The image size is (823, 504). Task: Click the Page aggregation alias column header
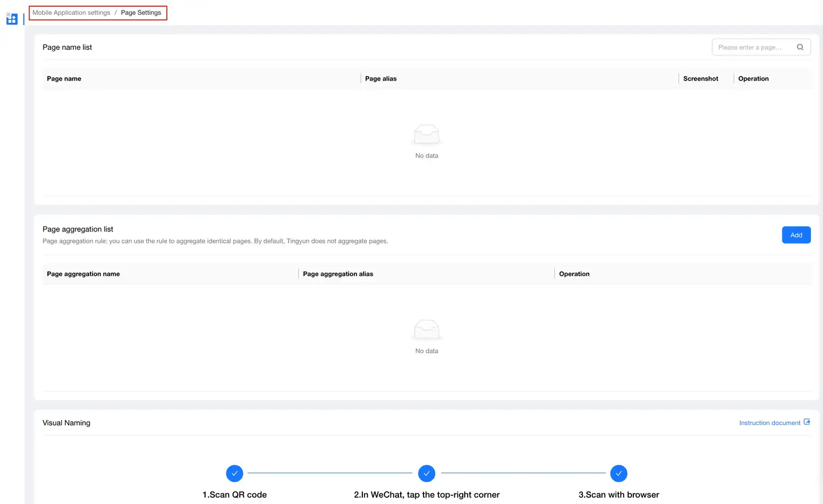coord(338,274)
